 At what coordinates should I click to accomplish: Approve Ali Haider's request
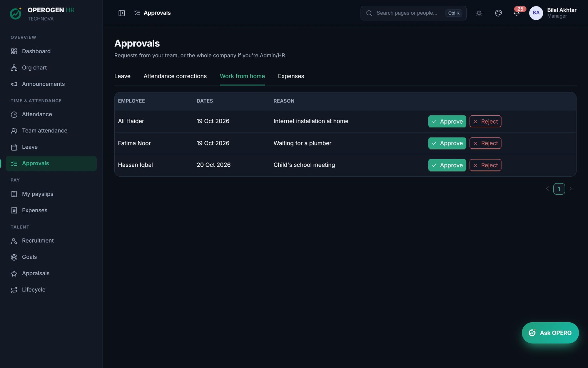tap(447, 121)
